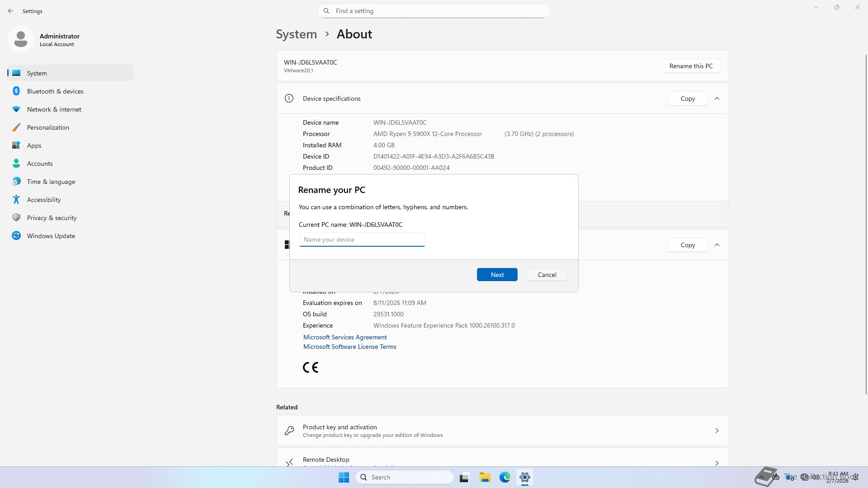
Task: Click the back arrow in Settings
Action: (x=11, y=11)
